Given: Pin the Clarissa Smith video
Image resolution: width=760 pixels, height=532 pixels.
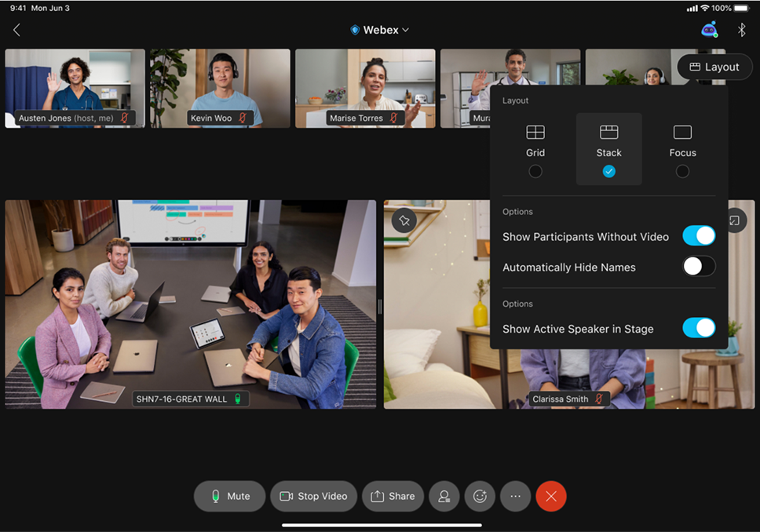Looking at the screenshot, I should pyautogui.click(x=404, y=221).
